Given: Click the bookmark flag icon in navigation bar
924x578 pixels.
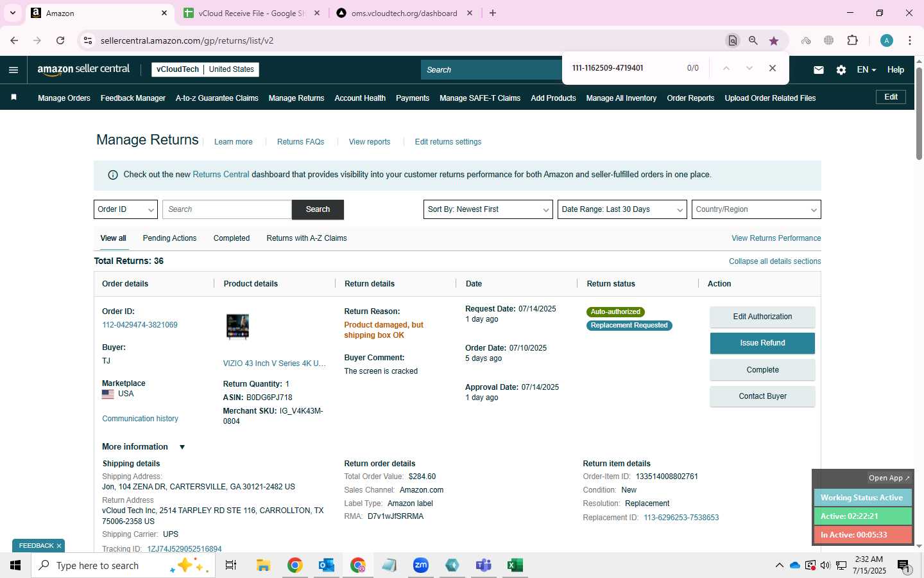Looking at the screenshot, I should pyautogui.click(x=14, y=98).
